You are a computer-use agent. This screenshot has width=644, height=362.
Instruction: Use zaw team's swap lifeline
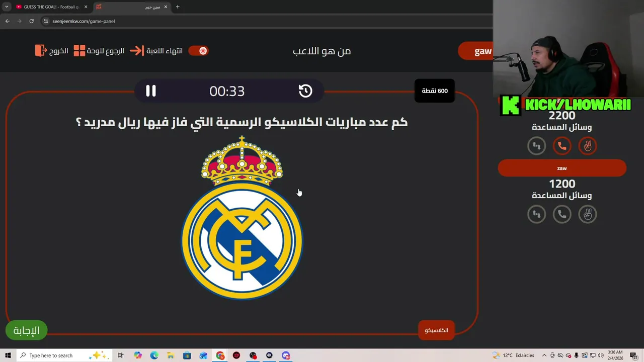(536, 214)
